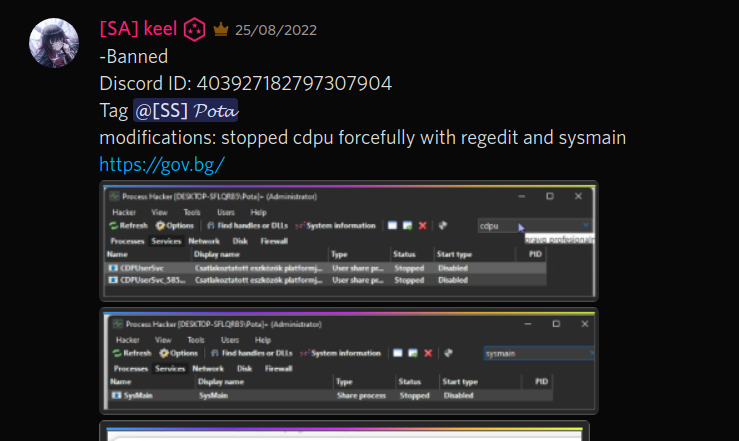Switch to Network tab in cdpu window
Screen dimensions: 739x441
[x=204, y=241]
